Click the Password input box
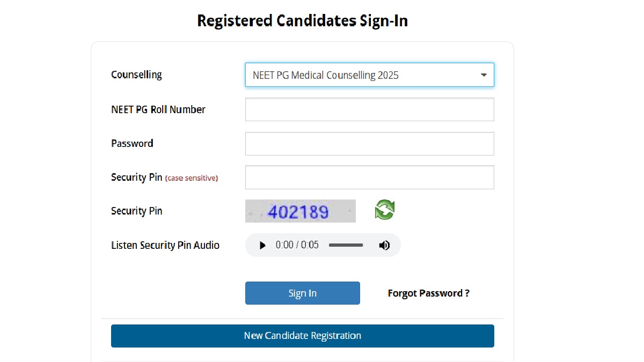Viewport: 644px width, 362px height. point(369,143)
